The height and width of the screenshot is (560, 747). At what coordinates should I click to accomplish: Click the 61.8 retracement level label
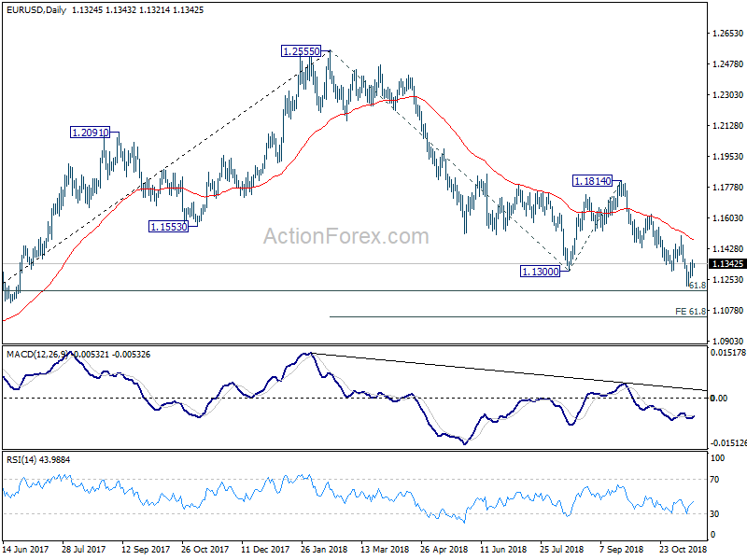click(x=698, y=286)
